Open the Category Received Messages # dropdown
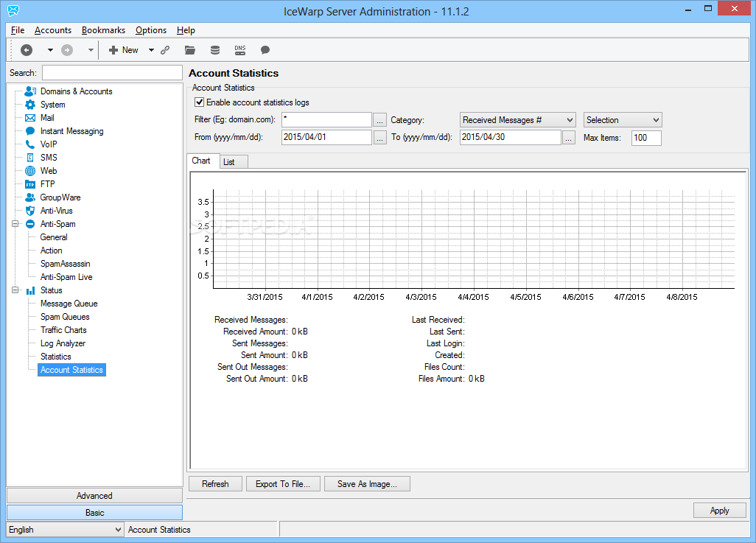This screenshot has height=543, width=756. 518,120
